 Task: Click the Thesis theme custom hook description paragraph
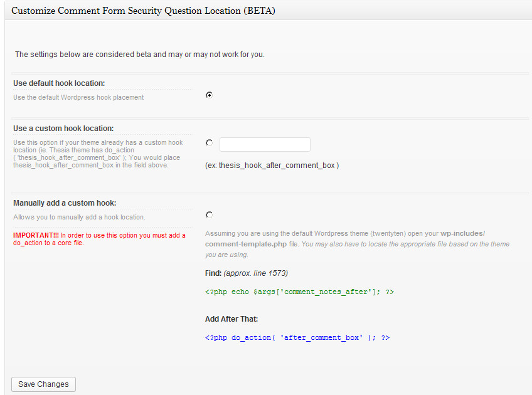98,154
